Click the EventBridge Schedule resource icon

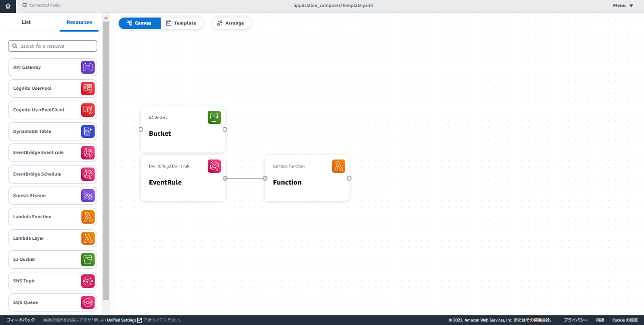(88, 174)
